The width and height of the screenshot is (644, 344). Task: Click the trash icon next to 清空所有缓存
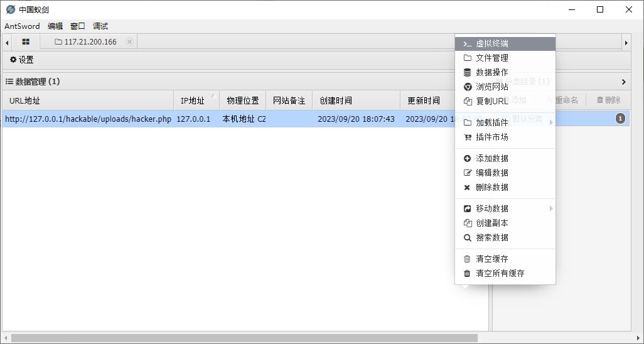point(467,273)
